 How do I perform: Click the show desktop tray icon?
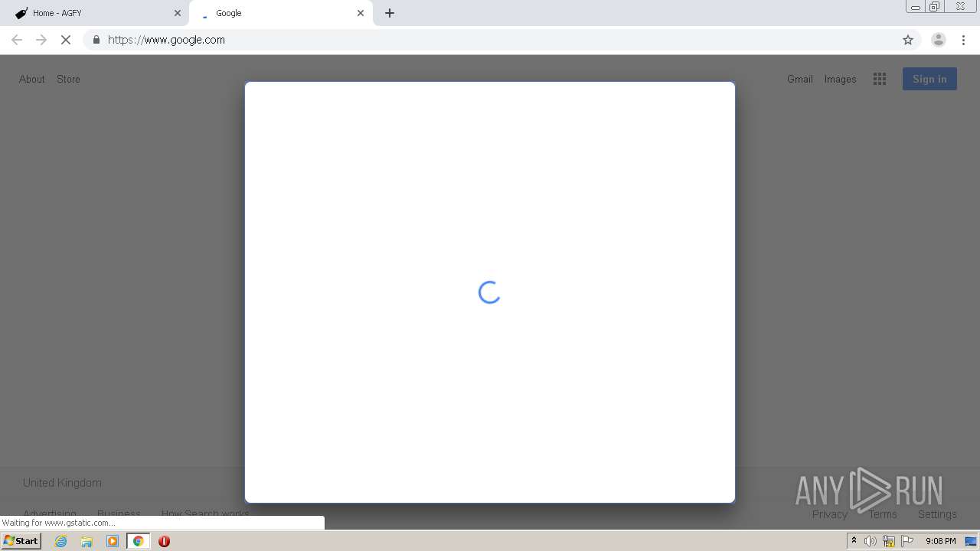[x=971, y=541]
